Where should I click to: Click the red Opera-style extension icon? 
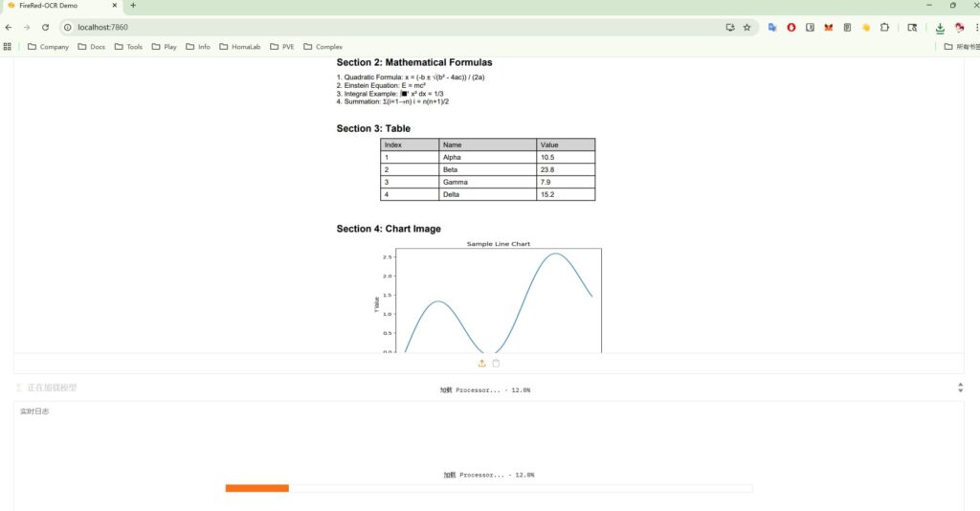(791, 28)
